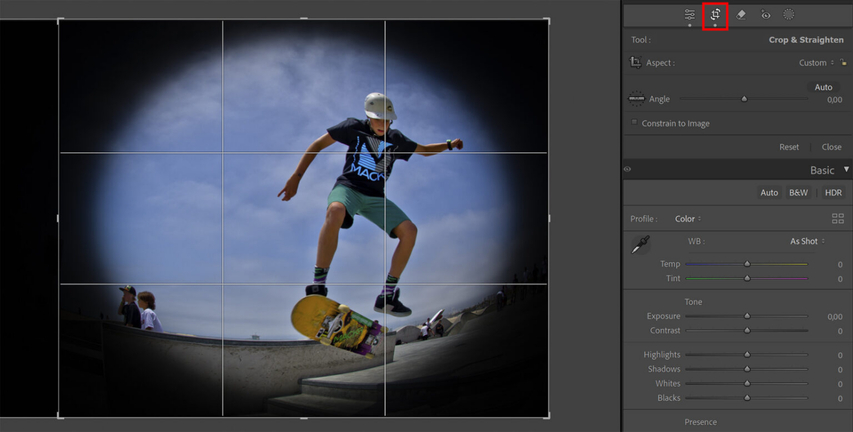Collapse the Basic panel triangle
853x432 pixels.
coord(846,170)
